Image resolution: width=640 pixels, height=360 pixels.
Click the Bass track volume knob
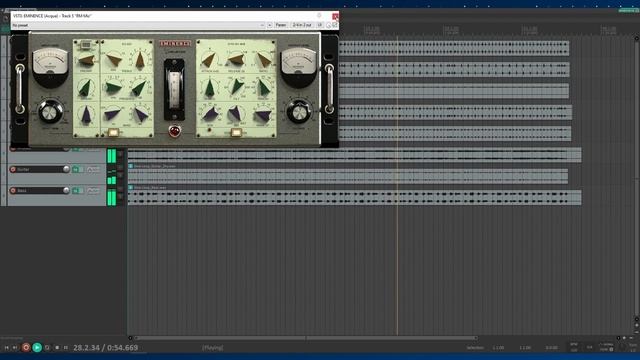(x=66, y=190)
